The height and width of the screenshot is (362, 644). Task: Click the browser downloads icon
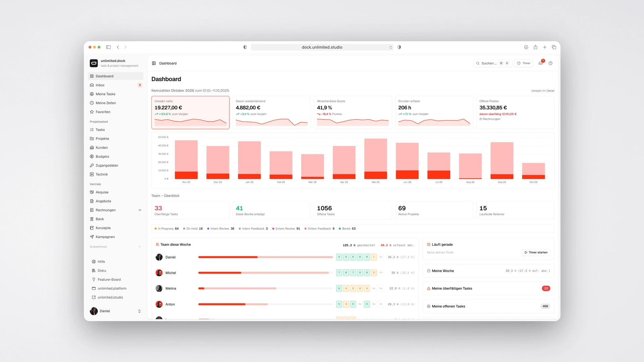coord(526,47)
